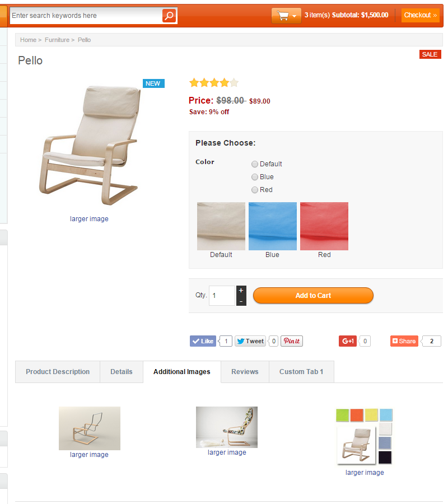Open larger image of the main chair photo
The width and height of the screenshot is (448, 504).
pos(89,218)
